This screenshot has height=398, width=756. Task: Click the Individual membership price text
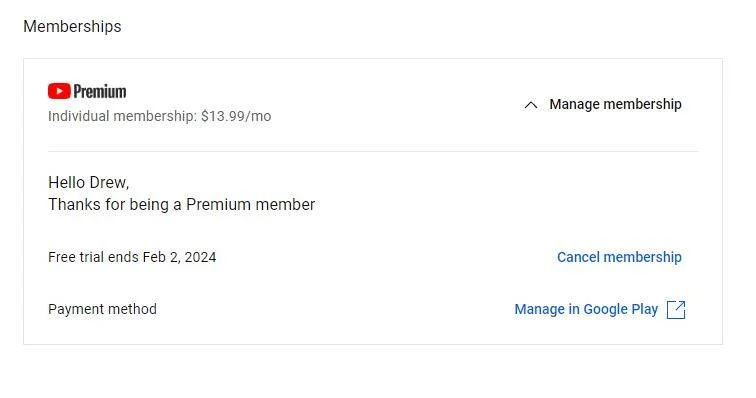pos(160,116)
